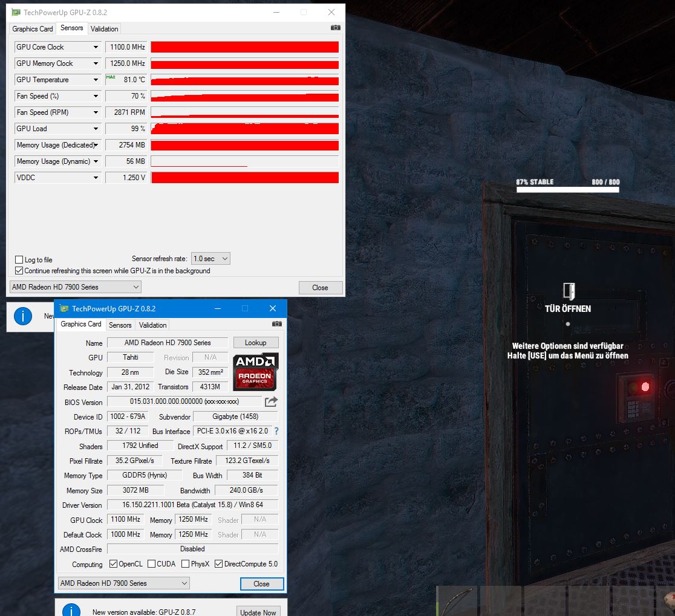The width and height of the screenshot is (675, 616).
Task: Click the Bandwidth value 240.0 GB/s
Action: point(246,490)
